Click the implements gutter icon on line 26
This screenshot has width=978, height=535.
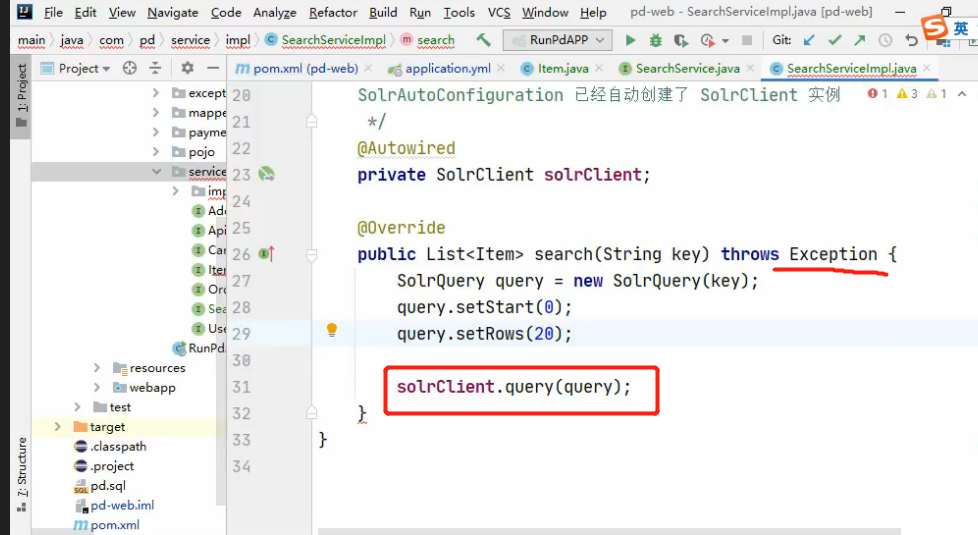click(266, 254)
